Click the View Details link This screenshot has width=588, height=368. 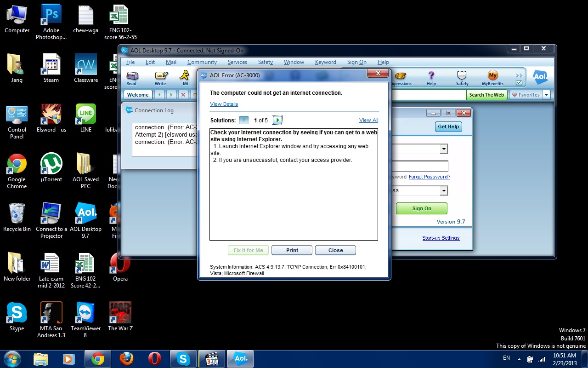tap(224, 104)
